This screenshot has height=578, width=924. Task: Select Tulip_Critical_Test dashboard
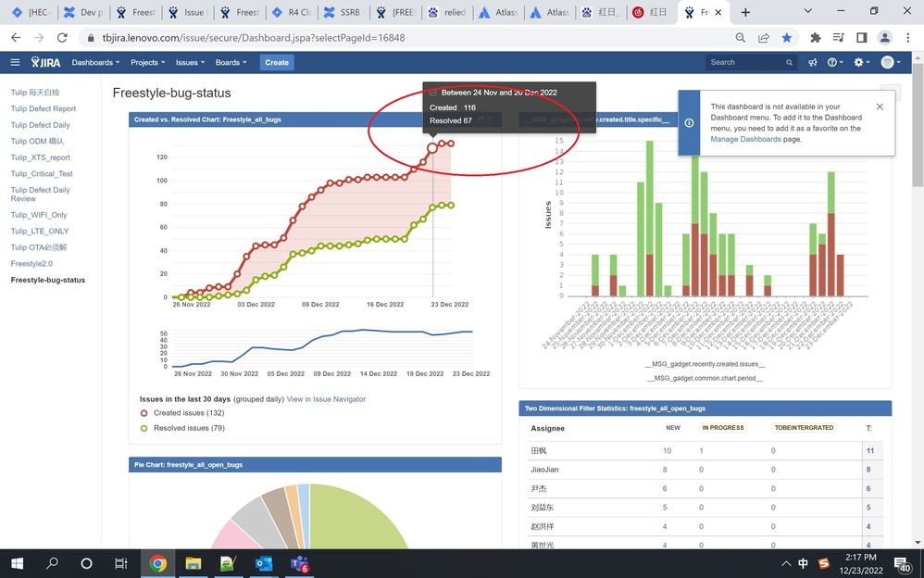tap(42, 174)
